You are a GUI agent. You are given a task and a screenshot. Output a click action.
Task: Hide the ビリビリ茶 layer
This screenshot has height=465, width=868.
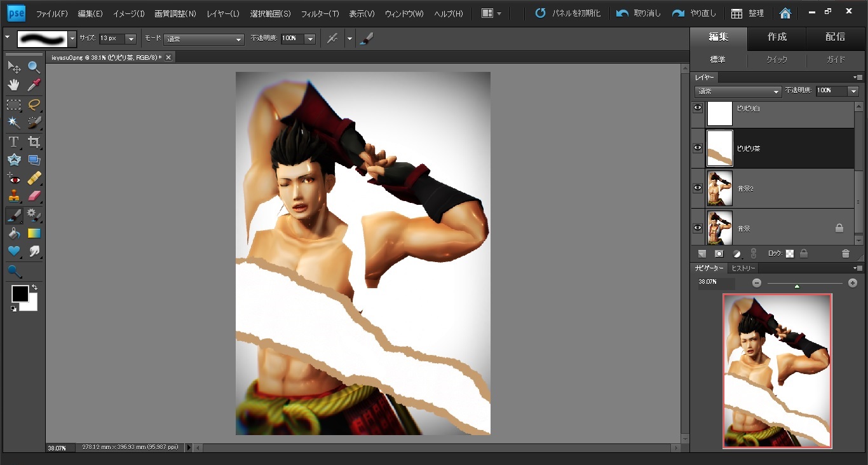pos(698,148)
